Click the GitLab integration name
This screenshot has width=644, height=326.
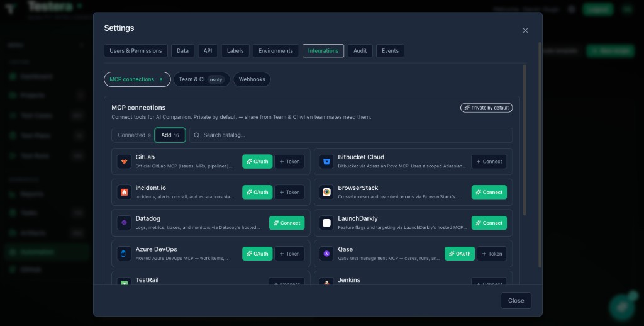point(145,157)
